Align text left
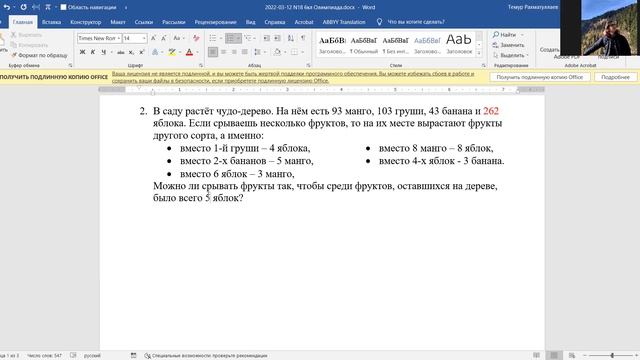Screen dimensions: 640x360 click(213, 52)
